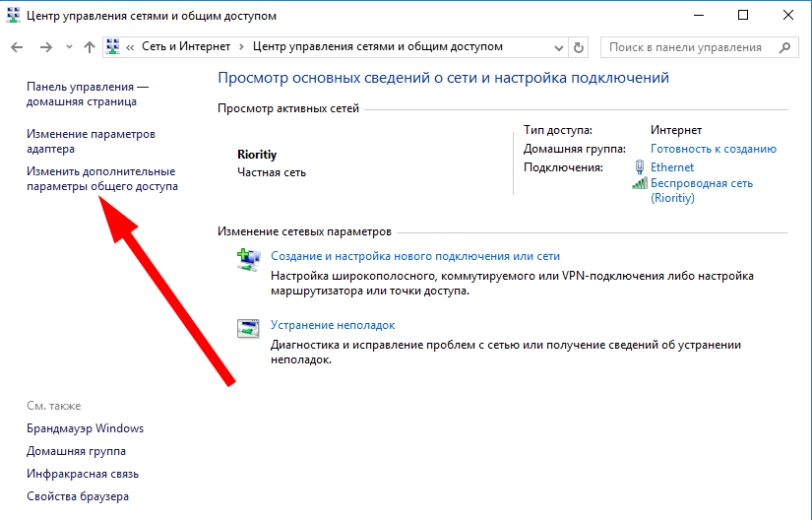This screenshot has width=812, height=520.
Task: Open 'Беспроводная сеть (Rioritiy)' connection link
Action: [x=701, y=190]
